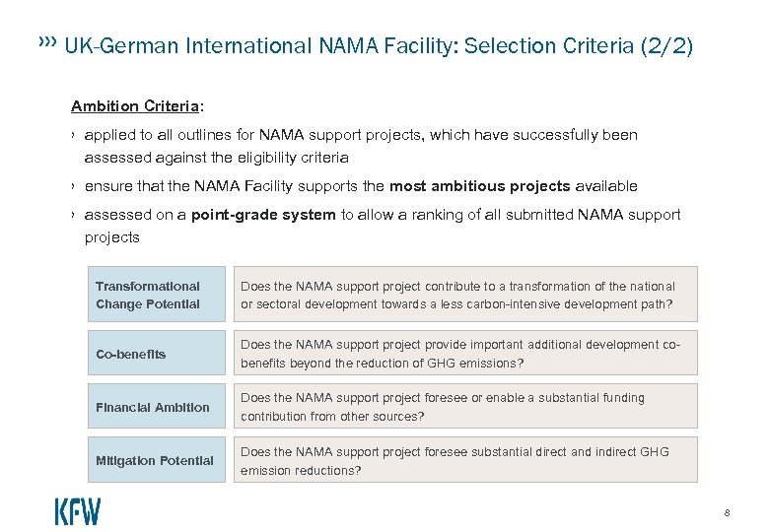Click the 'eligibility criteria' bullet text line

216,158
